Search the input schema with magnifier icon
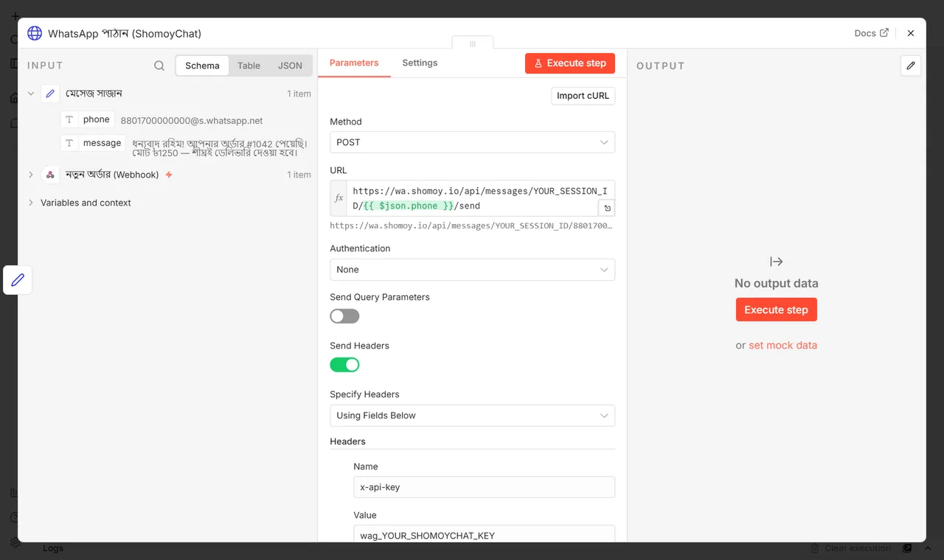Screen dimensions: 944x560 coord(159,66)
